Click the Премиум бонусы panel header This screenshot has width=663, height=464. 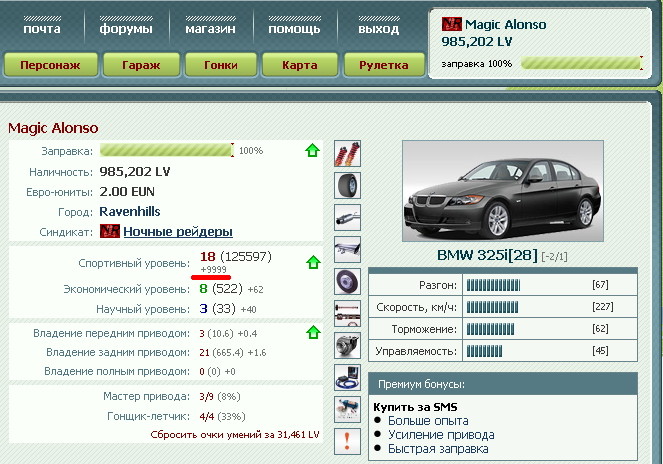(x=503, y=384)
